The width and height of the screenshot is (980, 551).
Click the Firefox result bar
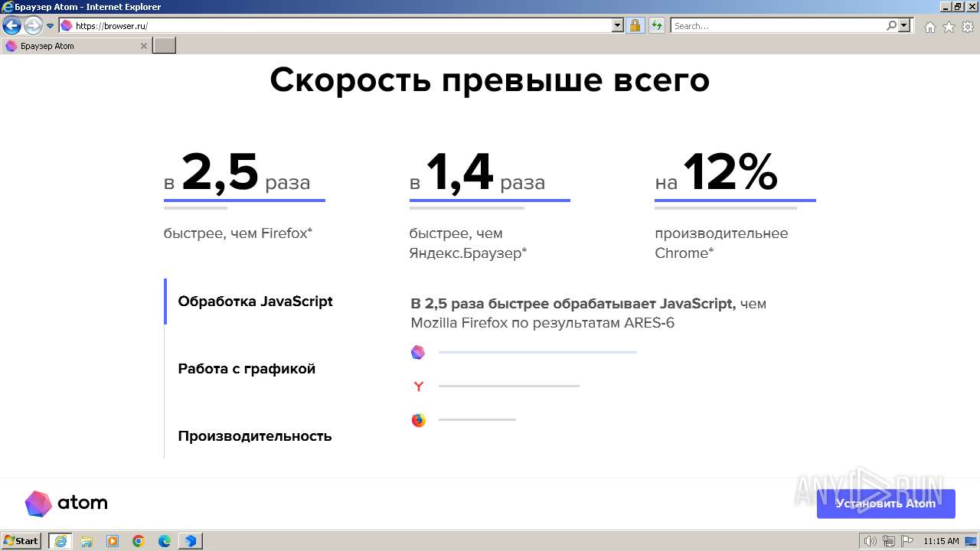tap(477, 419)
